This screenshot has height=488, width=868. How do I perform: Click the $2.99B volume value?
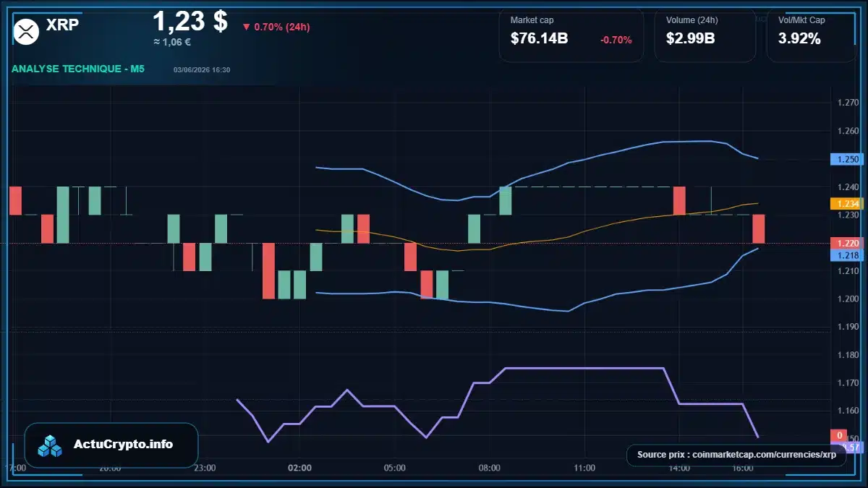(x=691, y=39)
